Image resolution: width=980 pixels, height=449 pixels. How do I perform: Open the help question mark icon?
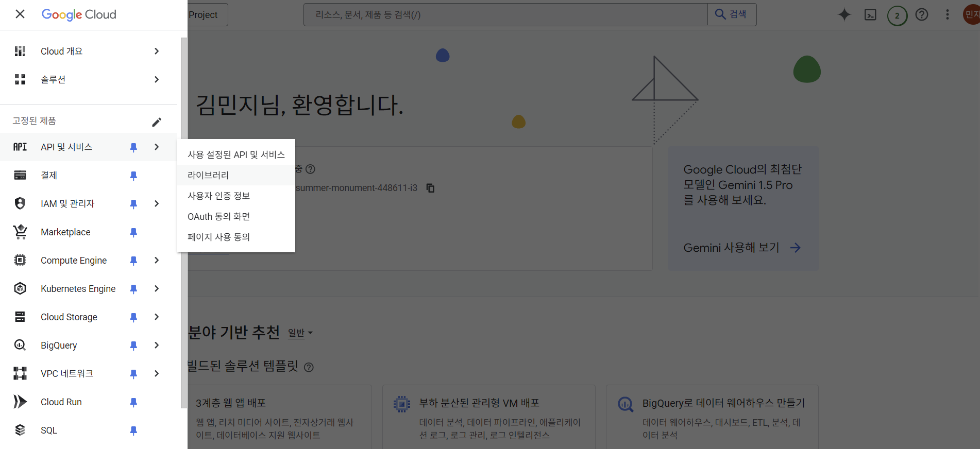click(x=922, y=14)
